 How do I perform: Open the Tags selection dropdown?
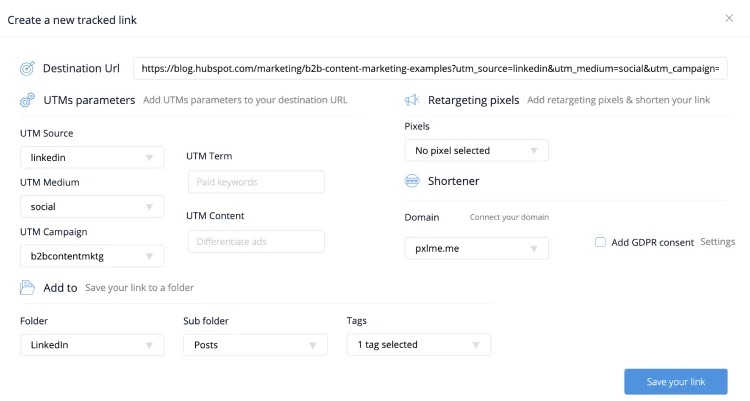coord(418,344)
